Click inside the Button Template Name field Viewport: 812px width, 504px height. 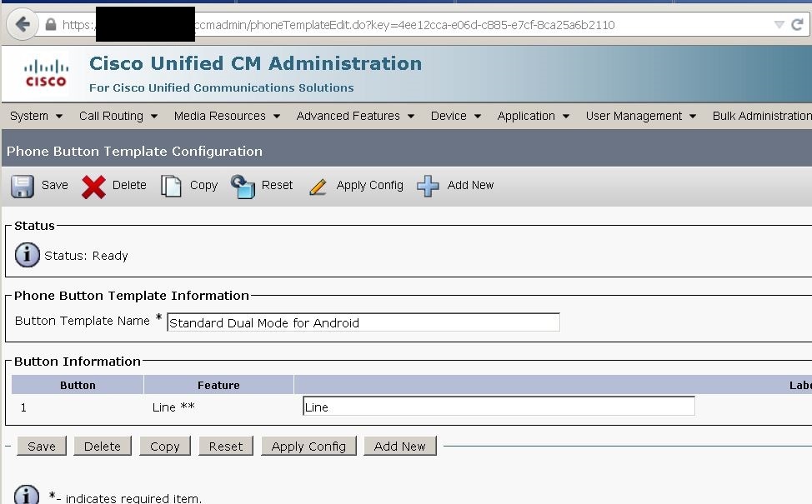(363, 322)
